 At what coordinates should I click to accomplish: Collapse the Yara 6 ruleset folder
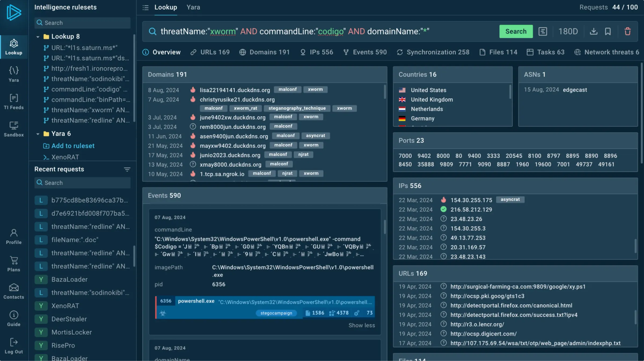point(38,134)
